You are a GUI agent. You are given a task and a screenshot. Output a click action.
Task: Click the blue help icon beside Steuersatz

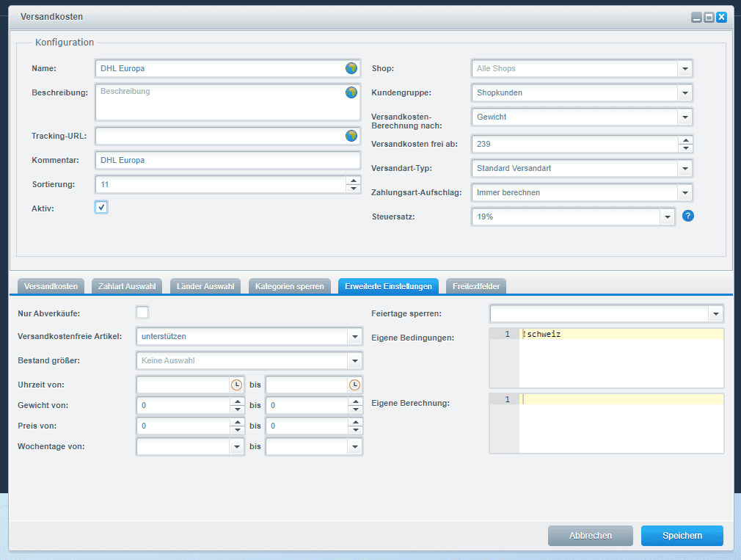pos(687,216)
